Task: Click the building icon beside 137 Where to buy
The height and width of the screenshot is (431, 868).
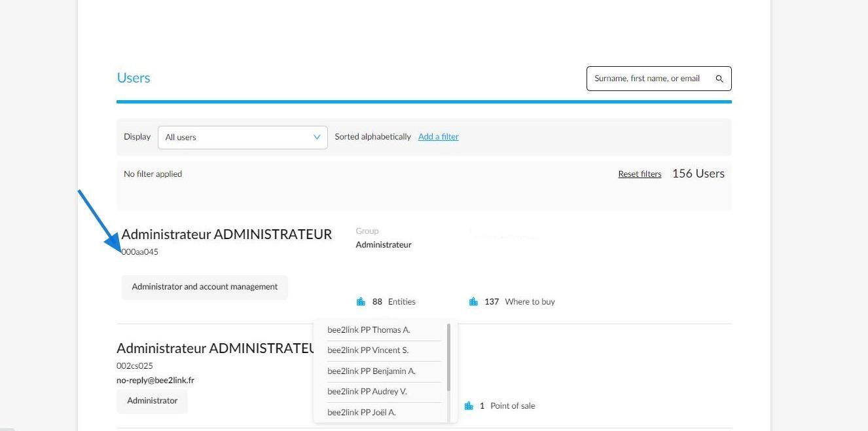Action: (473, 301)
